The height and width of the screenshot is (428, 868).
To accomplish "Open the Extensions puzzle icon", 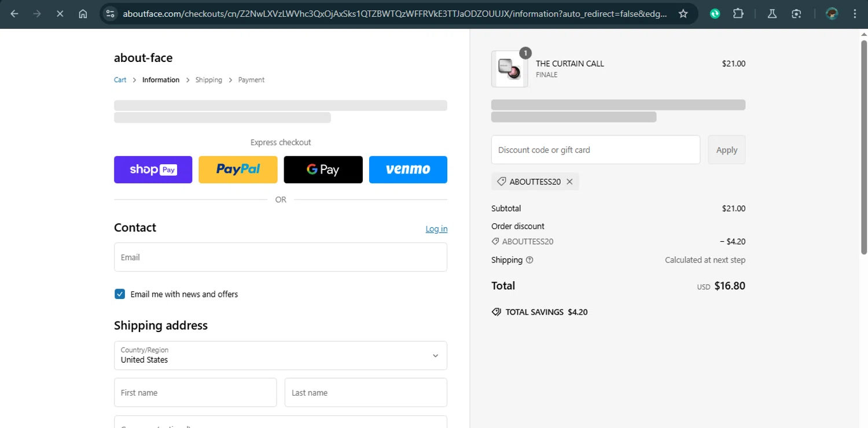I will (x=738, y=14).
